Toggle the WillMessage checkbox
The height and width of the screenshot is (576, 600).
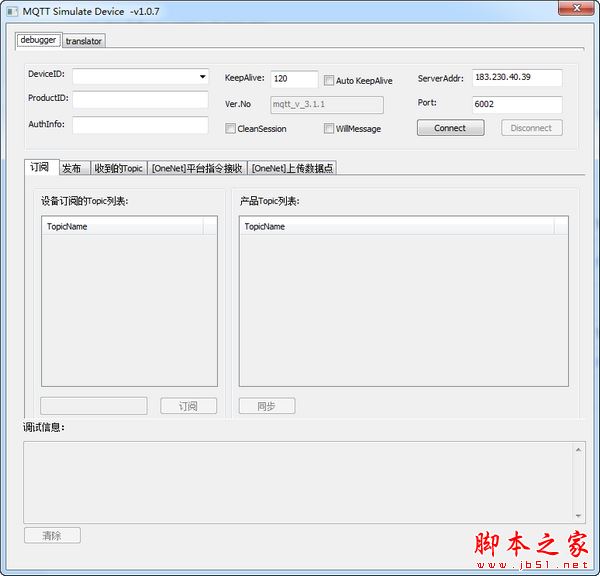(x=328, y=129)
